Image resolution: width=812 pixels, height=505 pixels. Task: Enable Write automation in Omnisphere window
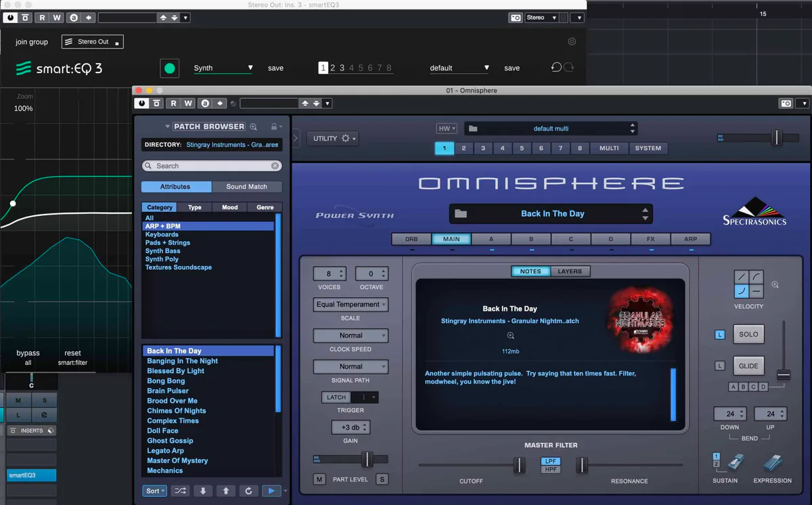tap(188, 104)
